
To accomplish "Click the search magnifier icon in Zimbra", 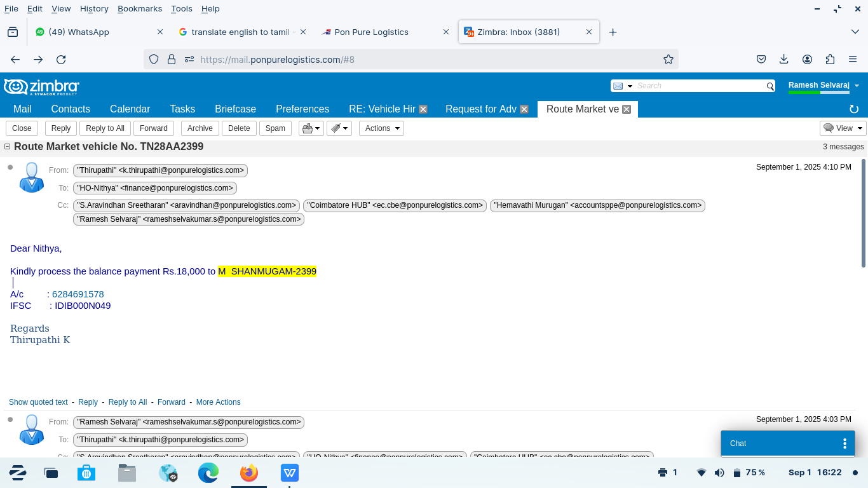I will (770, 86).
